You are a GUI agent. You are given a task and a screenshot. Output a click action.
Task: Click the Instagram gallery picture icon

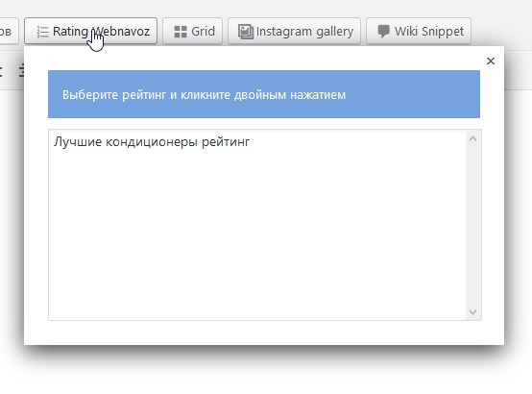coord(245,32)
